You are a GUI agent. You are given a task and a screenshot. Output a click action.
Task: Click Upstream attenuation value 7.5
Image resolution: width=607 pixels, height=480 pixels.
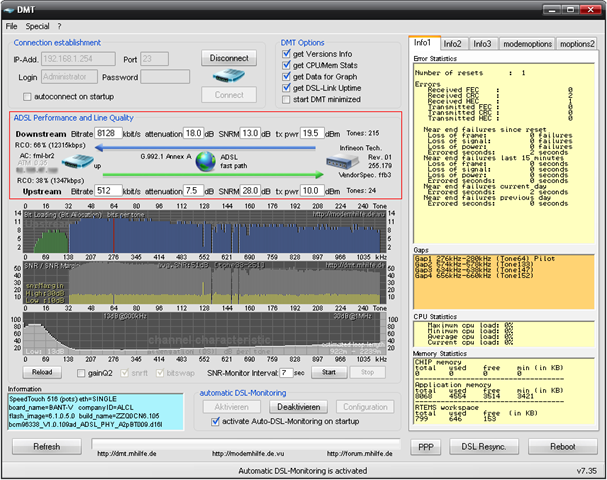click(x=193, y=191)
